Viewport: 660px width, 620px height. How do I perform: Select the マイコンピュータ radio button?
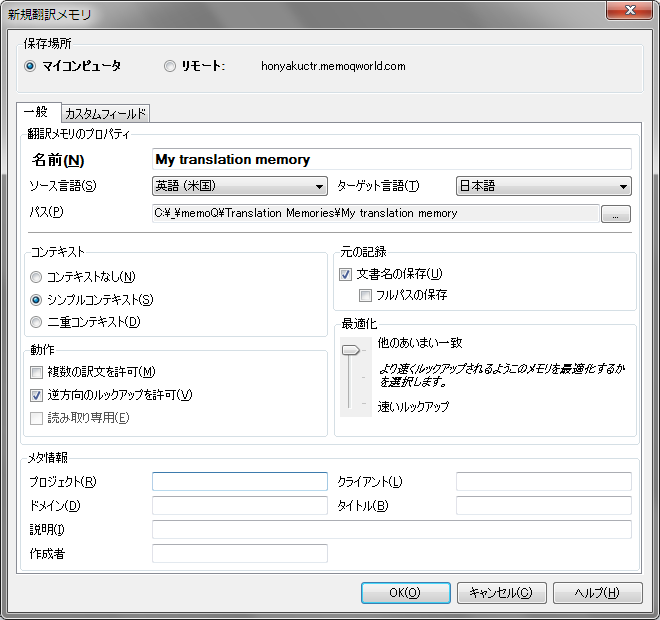coord(30,66)
